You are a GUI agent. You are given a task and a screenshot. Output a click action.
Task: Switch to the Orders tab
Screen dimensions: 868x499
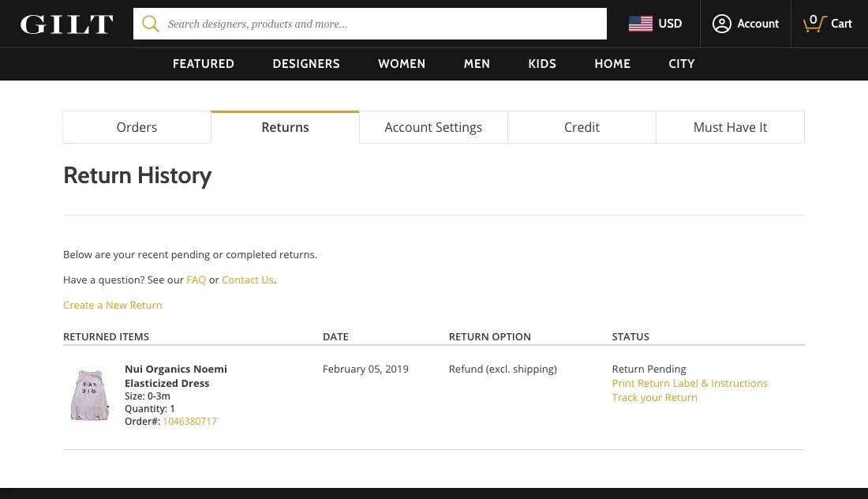[x=137, y=127]
